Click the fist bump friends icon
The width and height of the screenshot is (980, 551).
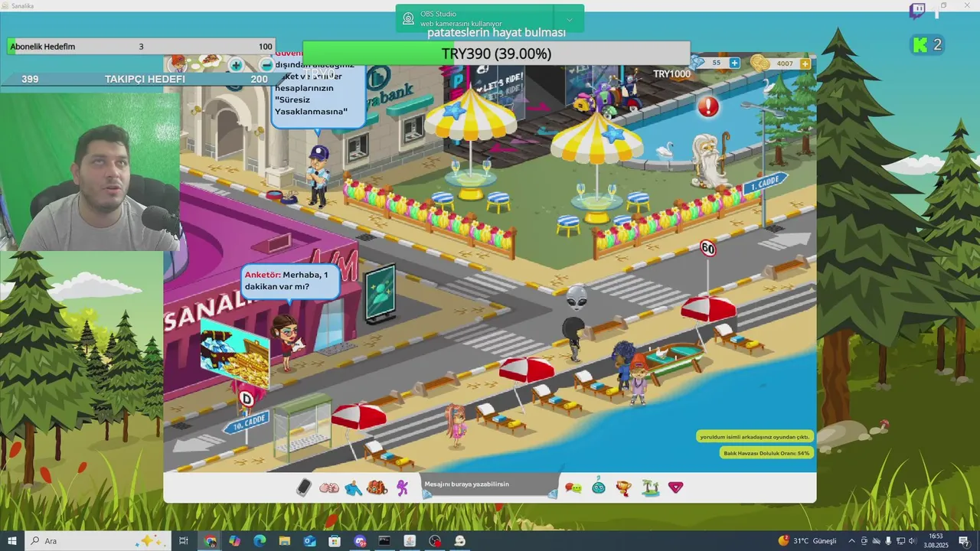click(329, 487)
